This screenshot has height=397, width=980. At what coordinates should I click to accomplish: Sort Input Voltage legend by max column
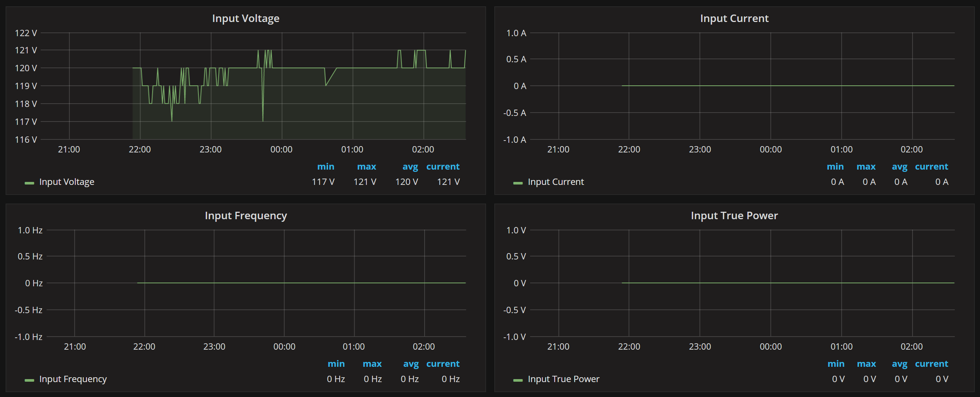coord(366,167)
